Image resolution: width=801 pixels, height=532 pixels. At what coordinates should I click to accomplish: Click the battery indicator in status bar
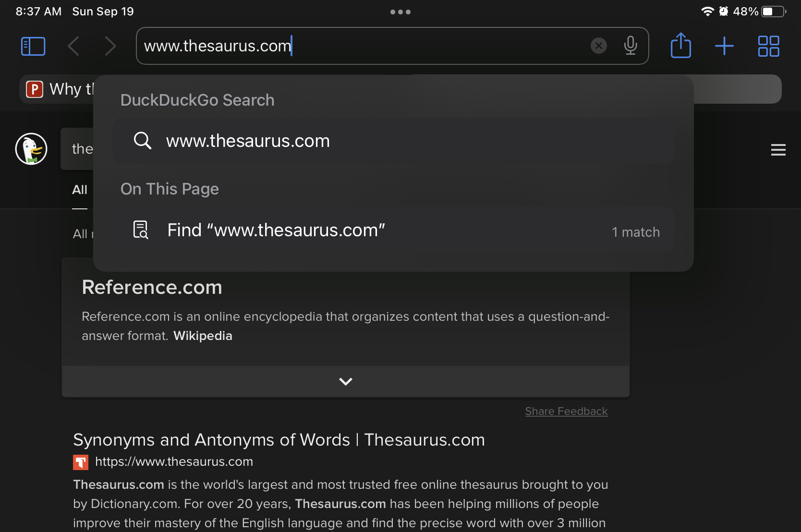click(774, 12)
